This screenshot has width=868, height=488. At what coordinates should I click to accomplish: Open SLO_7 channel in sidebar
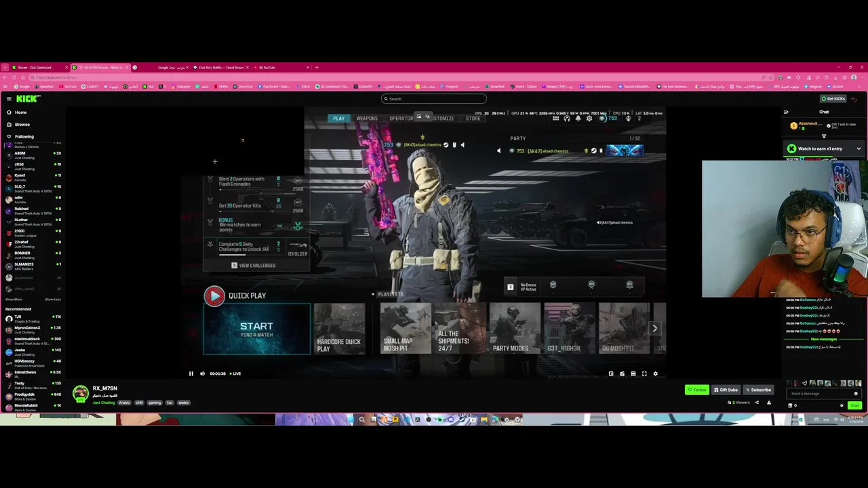coord(33,188)
